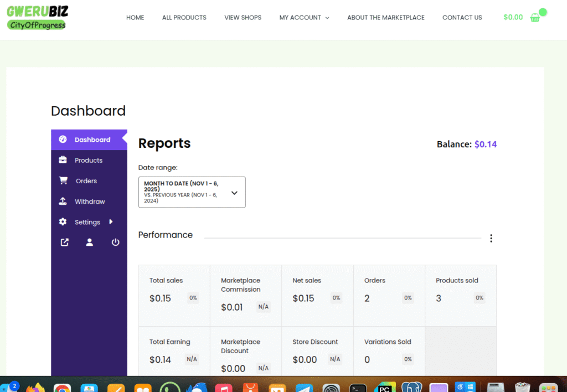Image resolution: width=567 pixels, height=392 pixels.
Task: Open the shopping basket cart icon
Action: pos(535,18)
